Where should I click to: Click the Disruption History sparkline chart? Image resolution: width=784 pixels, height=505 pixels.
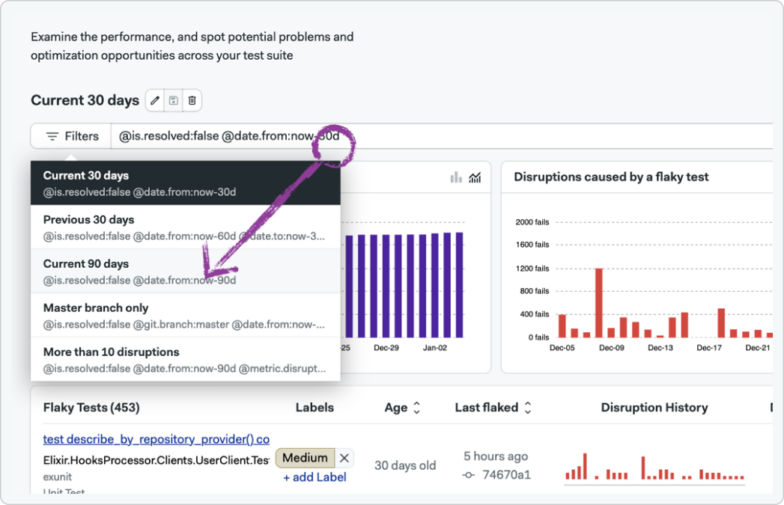pos(654,467)
